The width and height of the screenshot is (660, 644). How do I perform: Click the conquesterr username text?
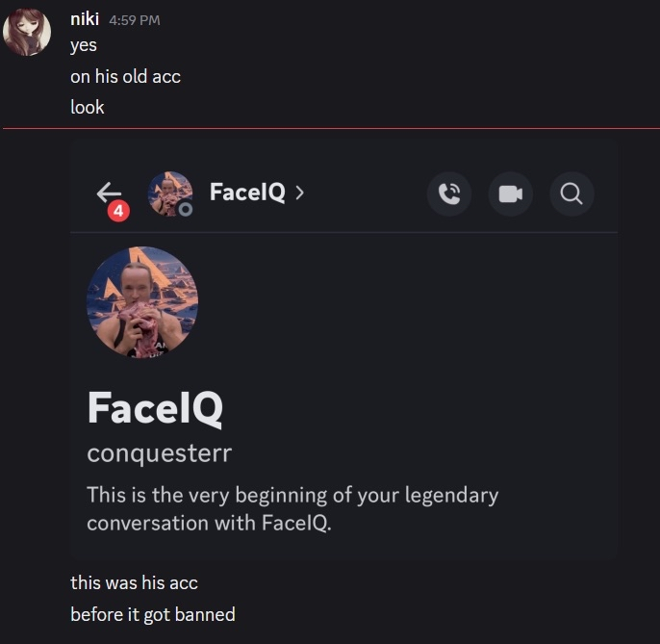[159, 452]
